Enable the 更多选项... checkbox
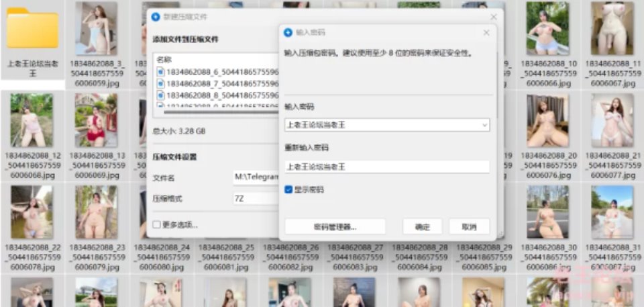The image size is (644, 307). [x=156, y=224]
